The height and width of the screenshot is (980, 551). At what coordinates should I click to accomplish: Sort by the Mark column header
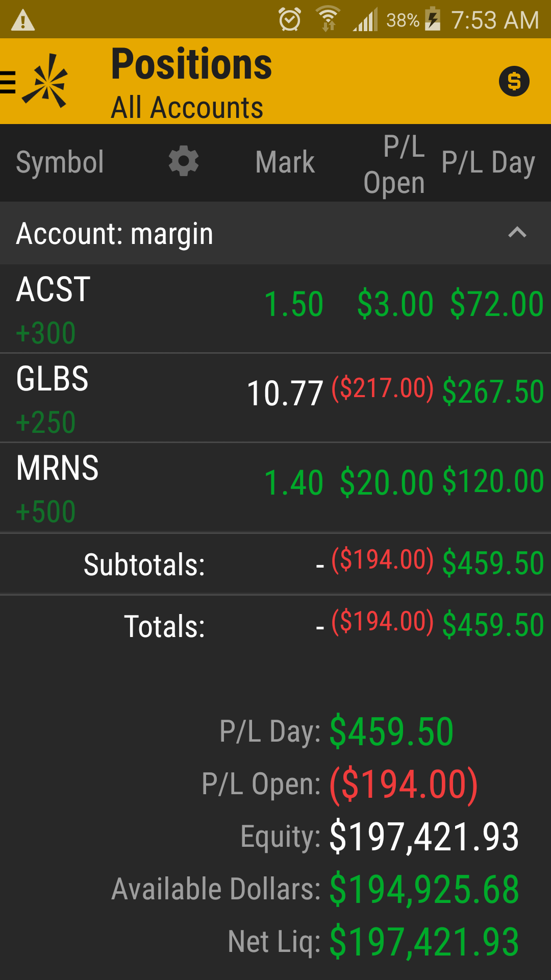[285, 162]
